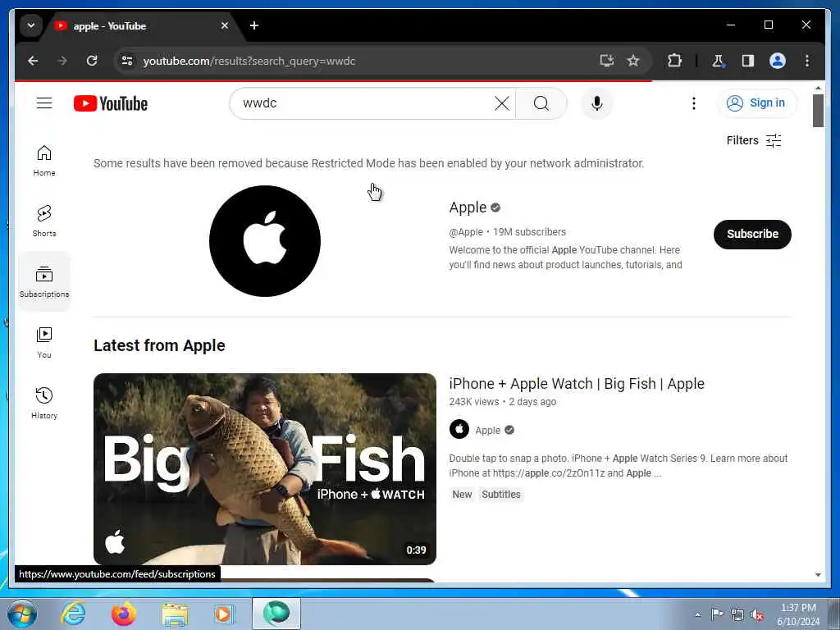Image resolution: width=840 pixels, height=630 pixels.
Task: Subscribe to the Apple channel
Action: point(752,234)
